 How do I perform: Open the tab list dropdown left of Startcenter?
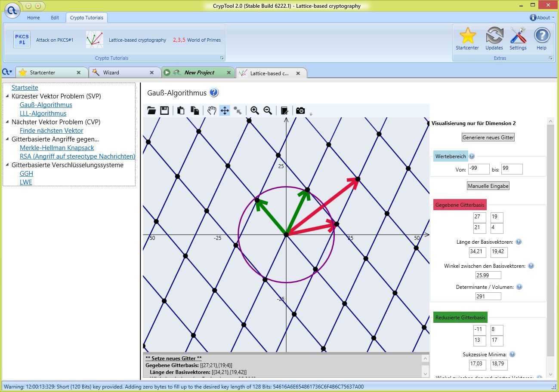click(x=7, y=72)
